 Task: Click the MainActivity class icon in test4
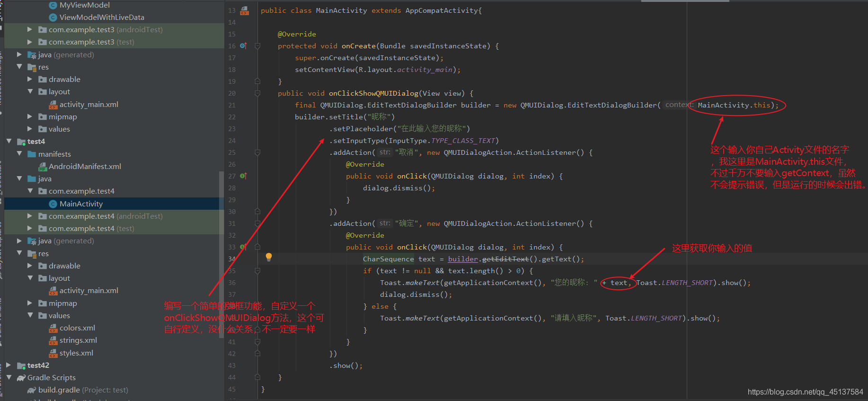(53, 204)
